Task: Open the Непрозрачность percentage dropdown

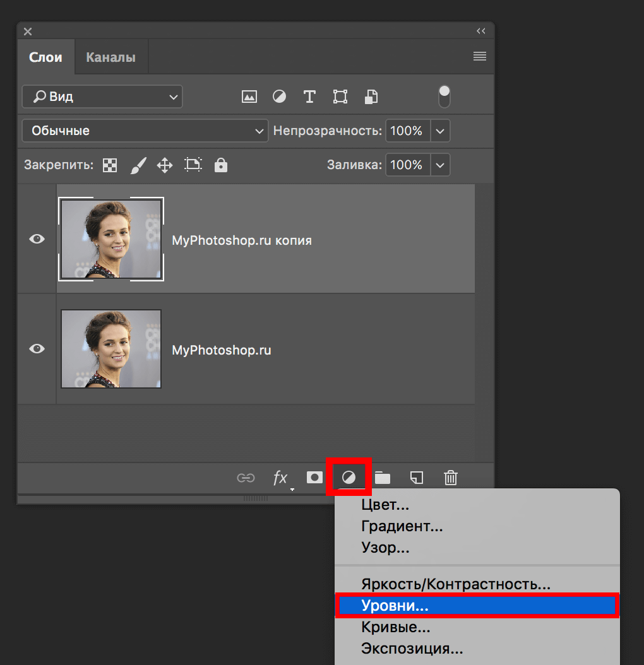Action: pos(440,131)
